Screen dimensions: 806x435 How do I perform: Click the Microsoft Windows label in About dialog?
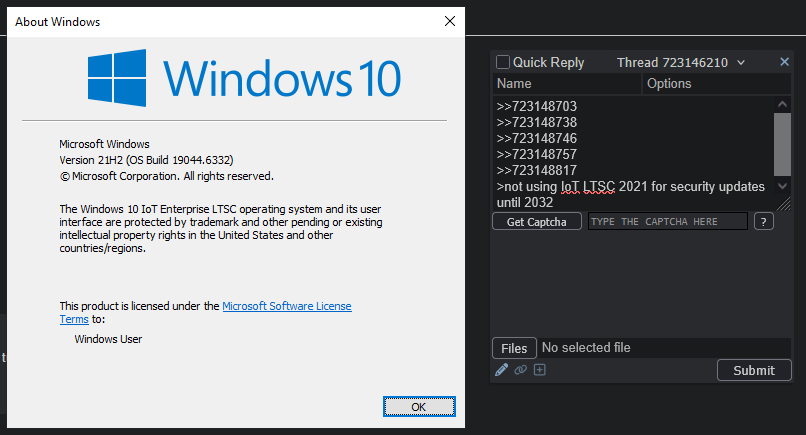pos(104,144)
